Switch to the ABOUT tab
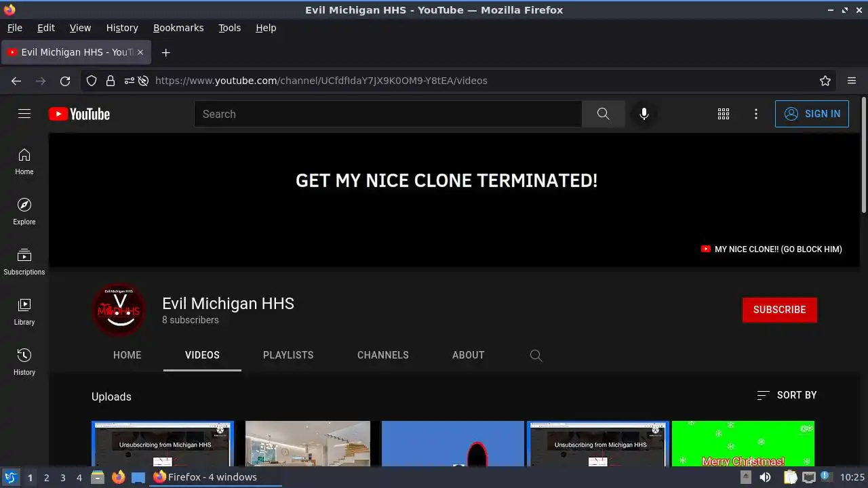 click(x=469, y=355)
